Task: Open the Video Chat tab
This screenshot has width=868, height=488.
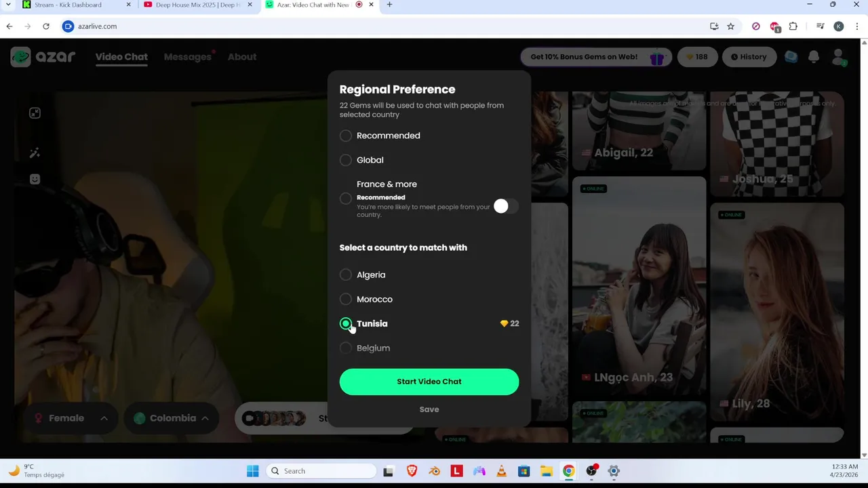Action: [121, 57]
